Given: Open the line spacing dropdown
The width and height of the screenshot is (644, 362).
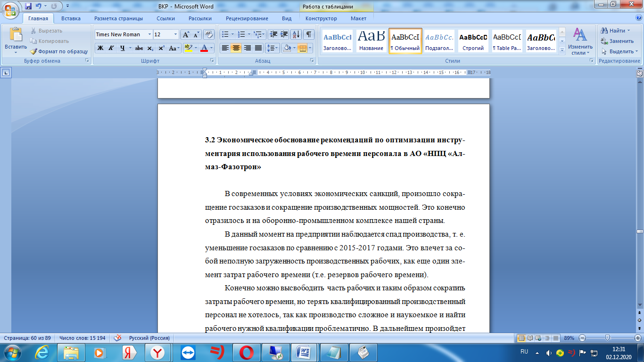Looking at the screenshot, I should (272, 48).
